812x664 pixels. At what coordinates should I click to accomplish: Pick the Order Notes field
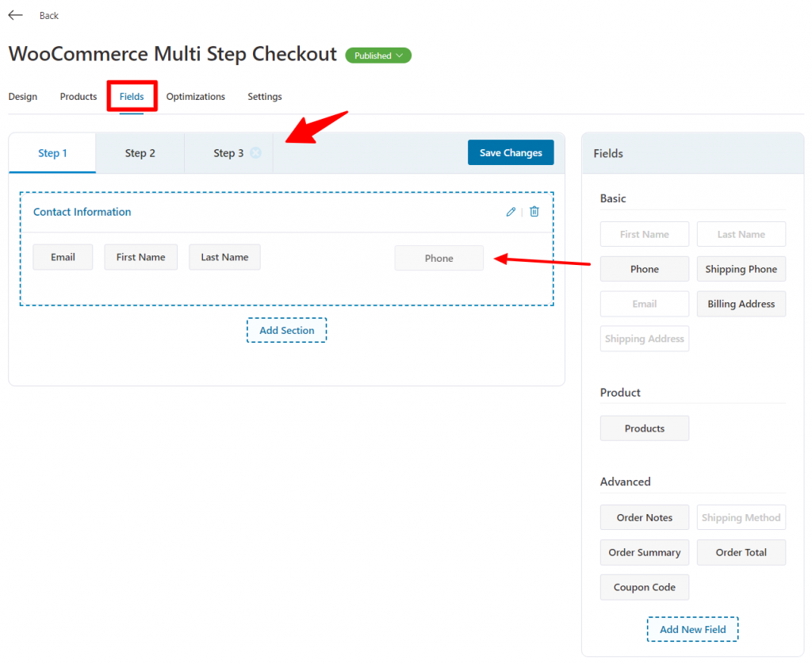pos(645,517)
